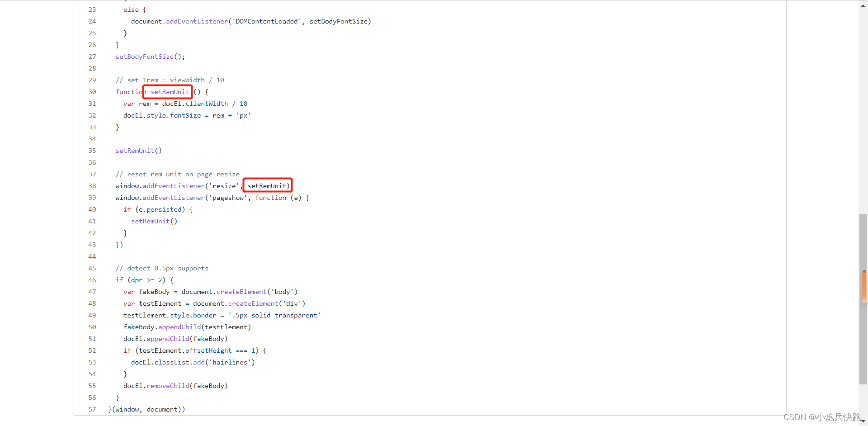Image resolution: width=868 pixels, height=426 pixels.
Task: Click the 'resize' string on line 38
Action: [x=224, y=186]
